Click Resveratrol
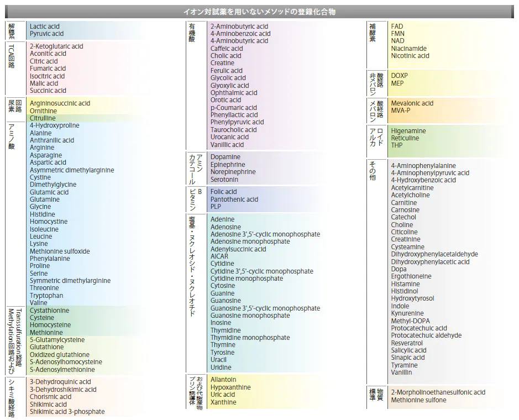This screenshot has height=420, width=519. click(x=407, y=343)
